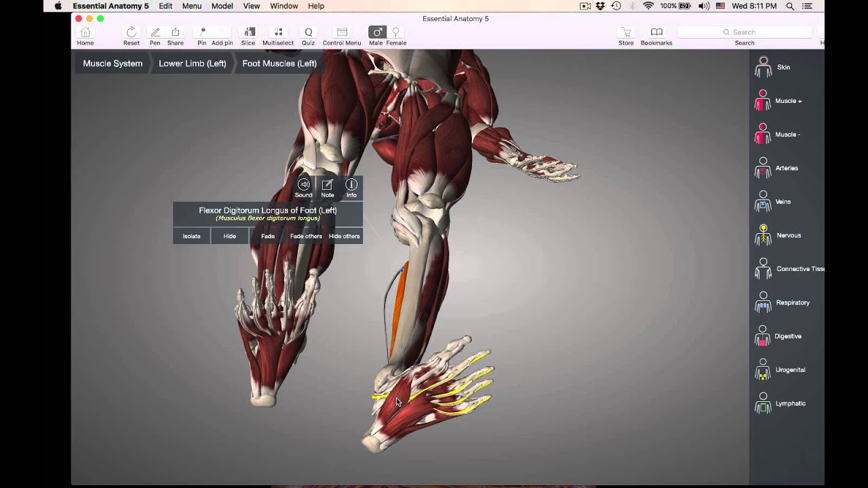The height and width of the screenshot is (488, 868).
Task: Open Dropbox menu bar icon
Action: tap(600, 6)
